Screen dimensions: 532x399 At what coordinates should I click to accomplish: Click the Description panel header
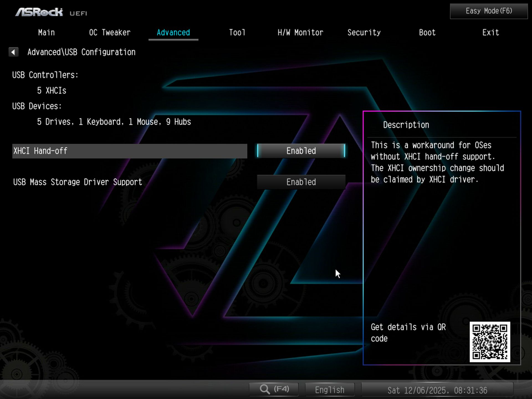406,125
